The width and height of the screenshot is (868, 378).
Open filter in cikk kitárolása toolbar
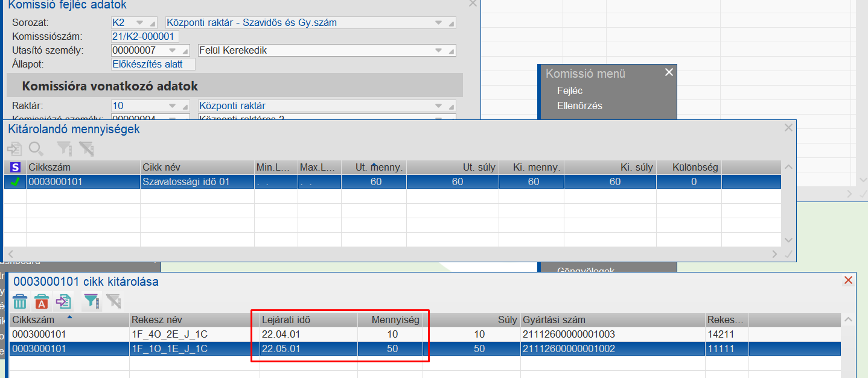[91, 301]
